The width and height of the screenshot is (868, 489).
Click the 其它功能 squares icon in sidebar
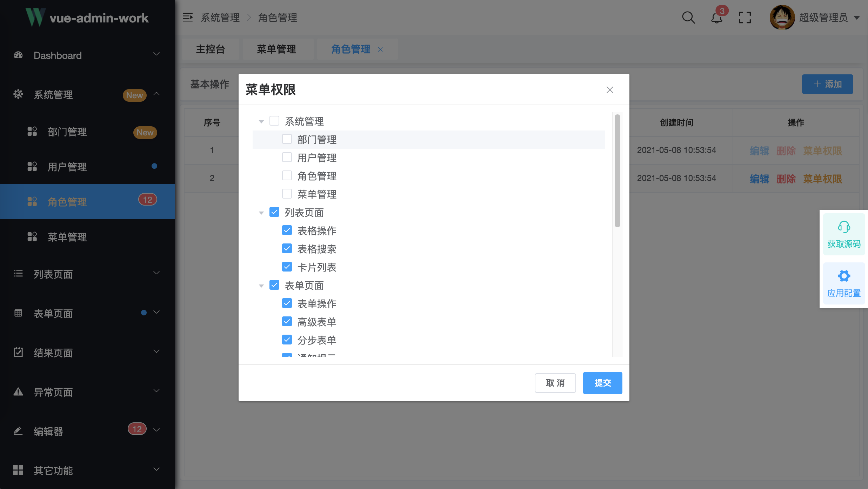coord(18,470)
